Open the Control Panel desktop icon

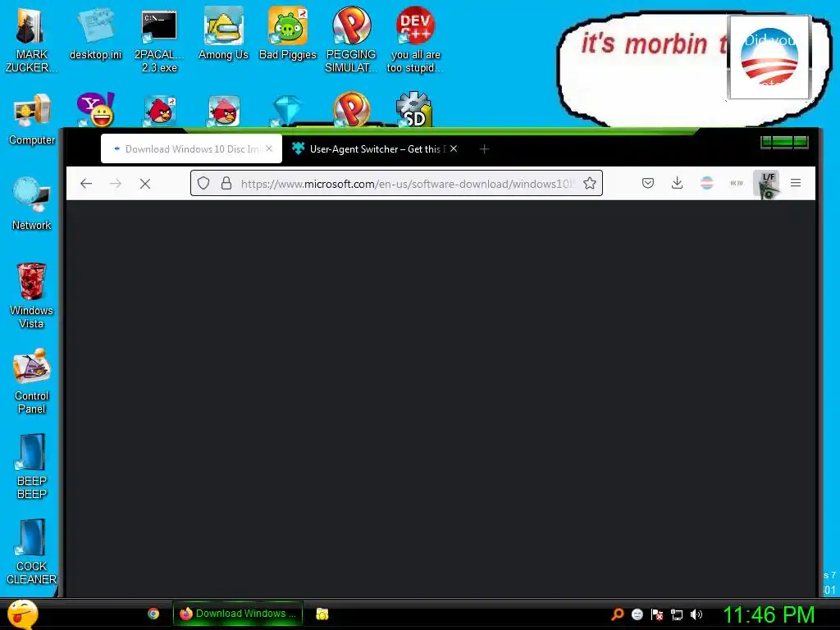(32, 381)
